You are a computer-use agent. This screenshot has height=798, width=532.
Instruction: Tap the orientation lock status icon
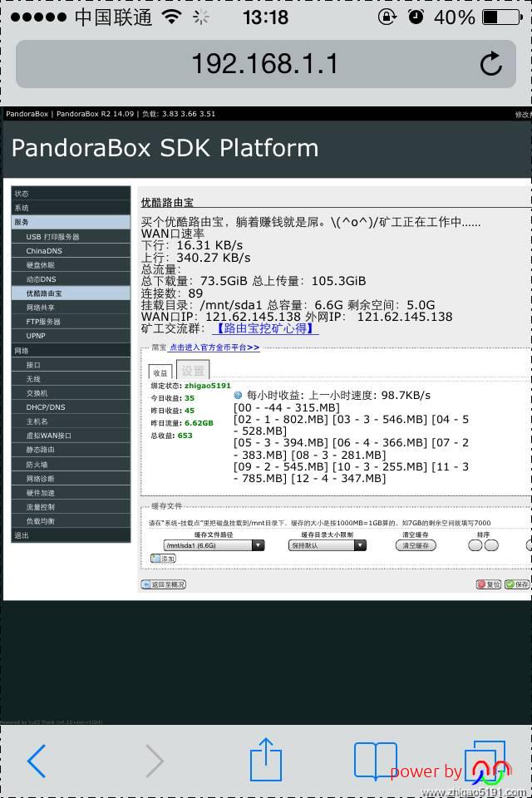387,17
